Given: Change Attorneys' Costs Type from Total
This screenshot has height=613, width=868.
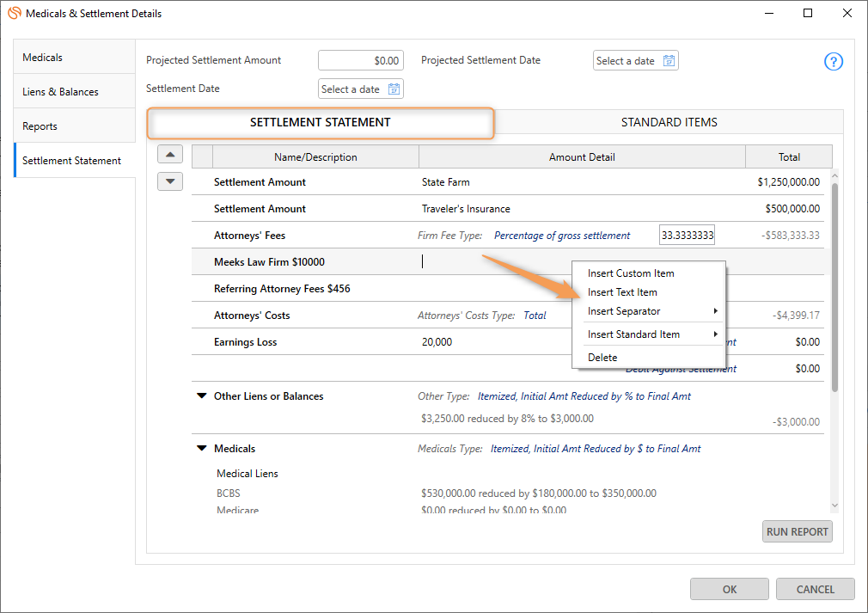Looking at the screenshot, I should [535, 315].
